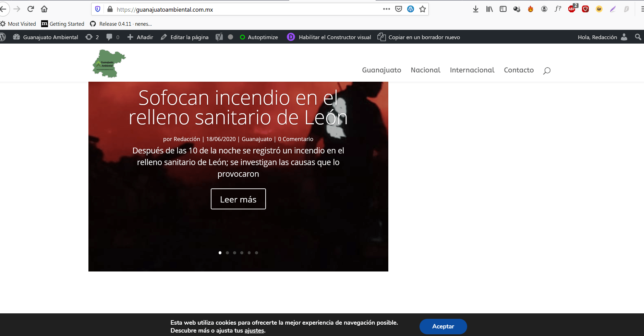Bookmark this page with the star
This screenshot has width=644, height=336.
click(x=423, y=9)
